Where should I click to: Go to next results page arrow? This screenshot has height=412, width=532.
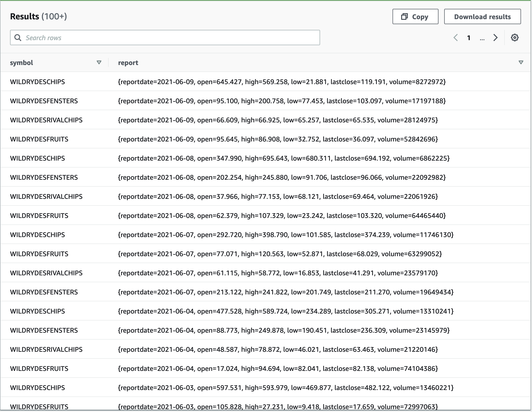(495, 38)
